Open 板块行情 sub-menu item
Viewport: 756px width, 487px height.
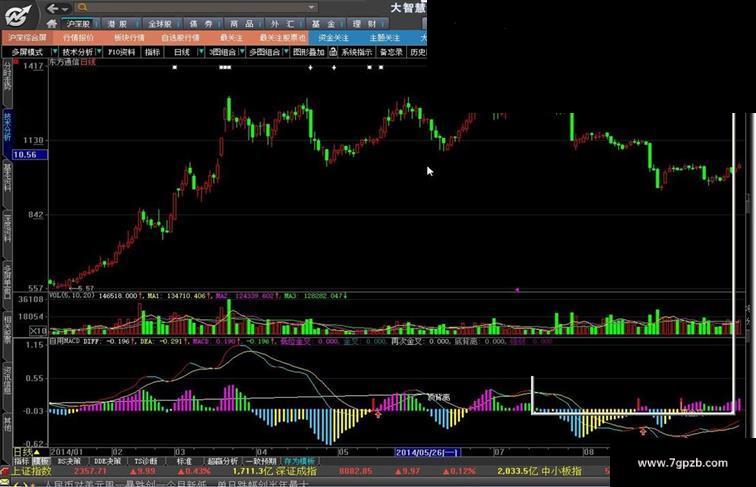pos(129,38)
